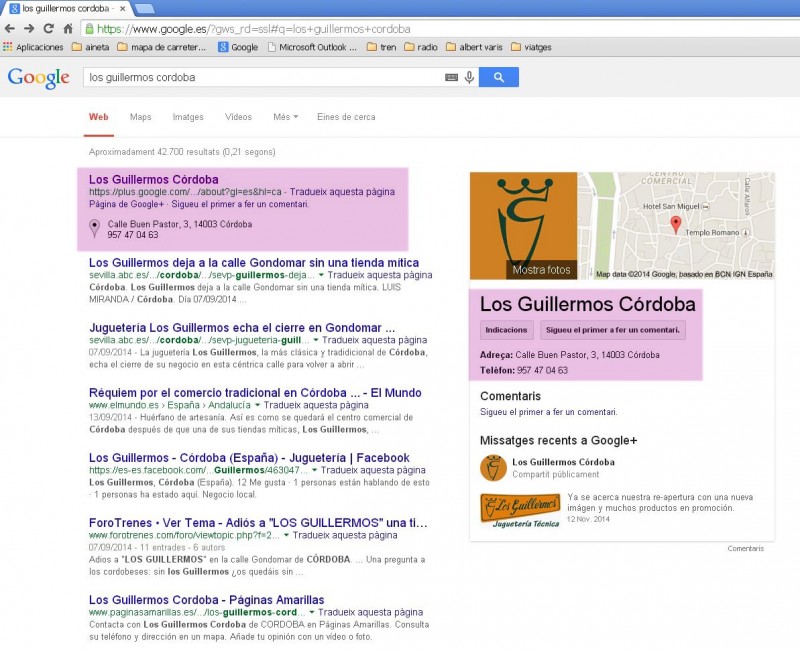Open the 'Los Guillermos Córdoba' Google+ result

(154, 179)
